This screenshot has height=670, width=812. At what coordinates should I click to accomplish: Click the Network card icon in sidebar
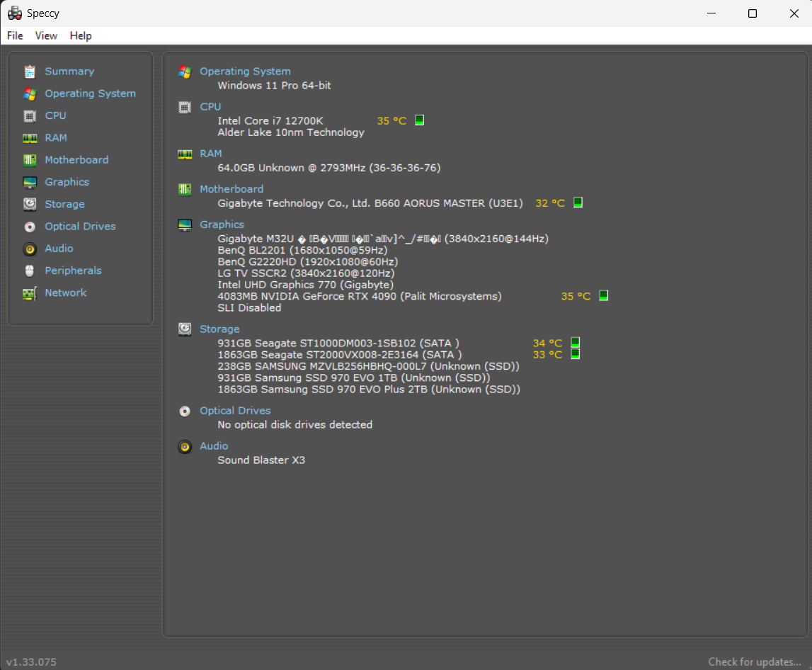[30, 293]
